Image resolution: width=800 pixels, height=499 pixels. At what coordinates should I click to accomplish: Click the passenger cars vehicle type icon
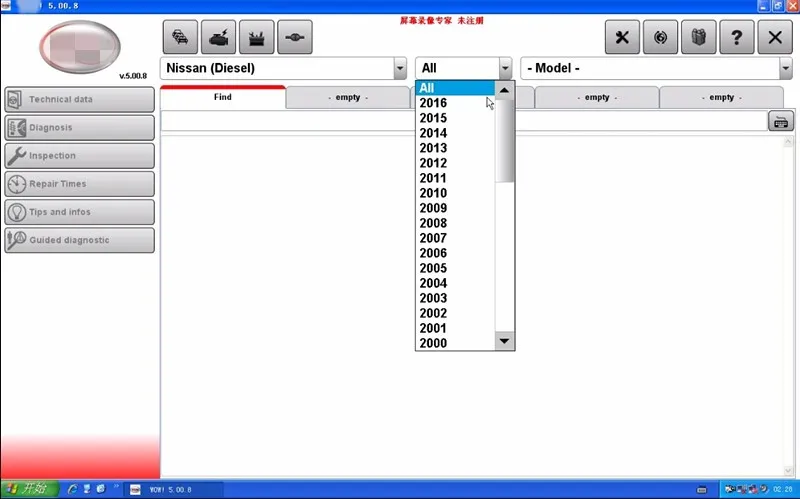pyautogui.click(x=180, y=37)
